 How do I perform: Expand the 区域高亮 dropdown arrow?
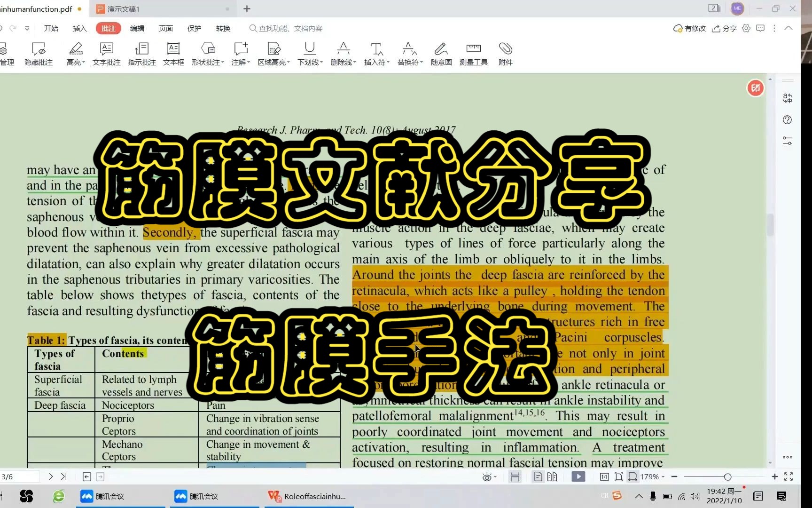(x=289, y=62)
